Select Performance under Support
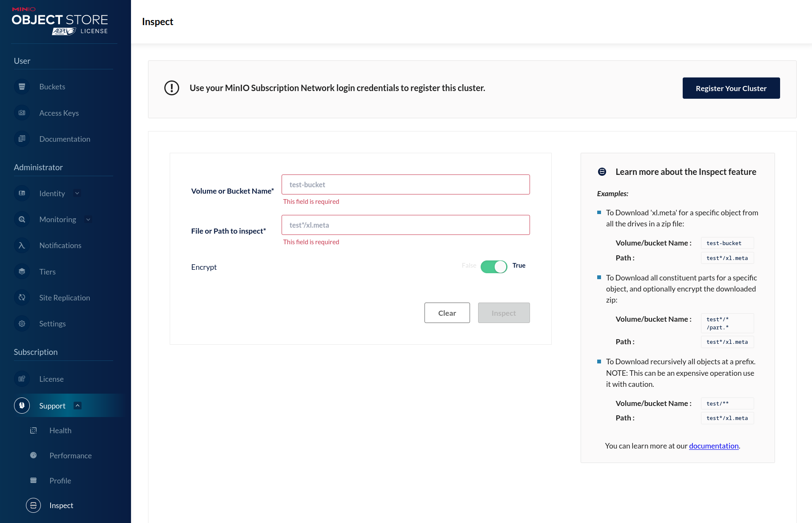 pos(71,455)
